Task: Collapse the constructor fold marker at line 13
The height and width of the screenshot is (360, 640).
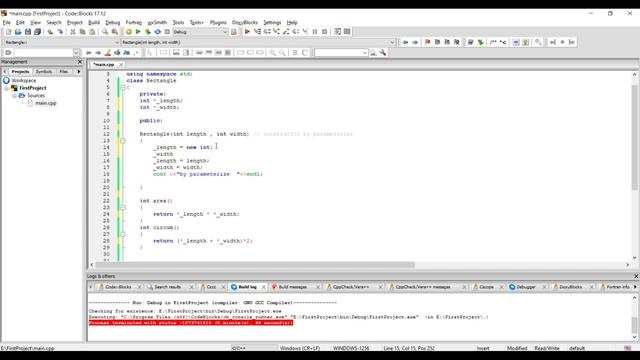Action: click(x=122, y=141)
